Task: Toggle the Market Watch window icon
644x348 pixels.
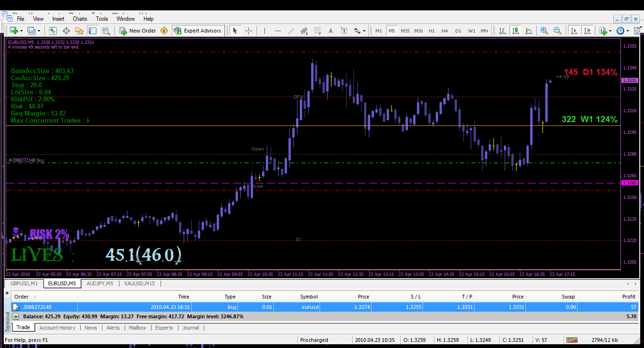Action: [53, 31]
